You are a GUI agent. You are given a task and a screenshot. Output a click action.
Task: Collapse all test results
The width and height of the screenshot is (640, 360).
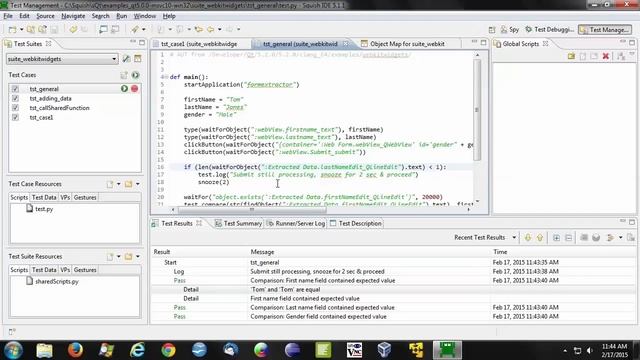[x=568, y=238]
